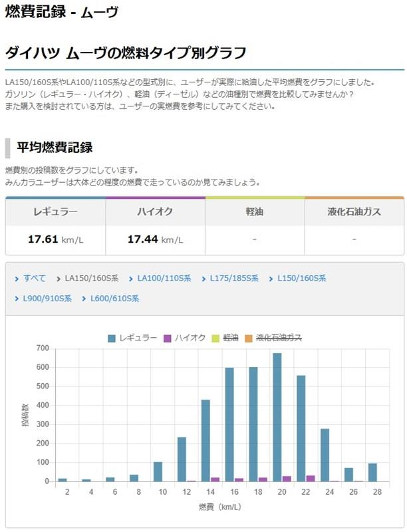Click the blue bar at 12 km/L
Viewport: 407px width, 532px height.
tap(182, 460)
